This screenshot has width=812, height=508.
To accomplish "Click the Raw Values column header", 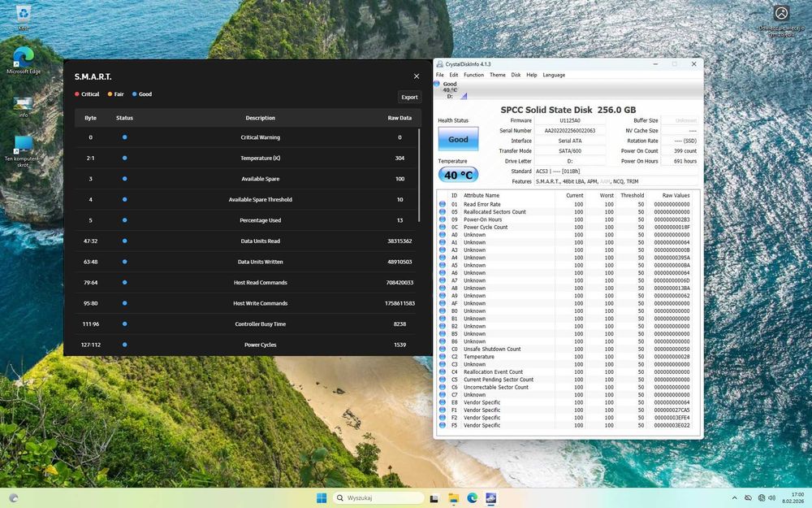I will point(676,195).
